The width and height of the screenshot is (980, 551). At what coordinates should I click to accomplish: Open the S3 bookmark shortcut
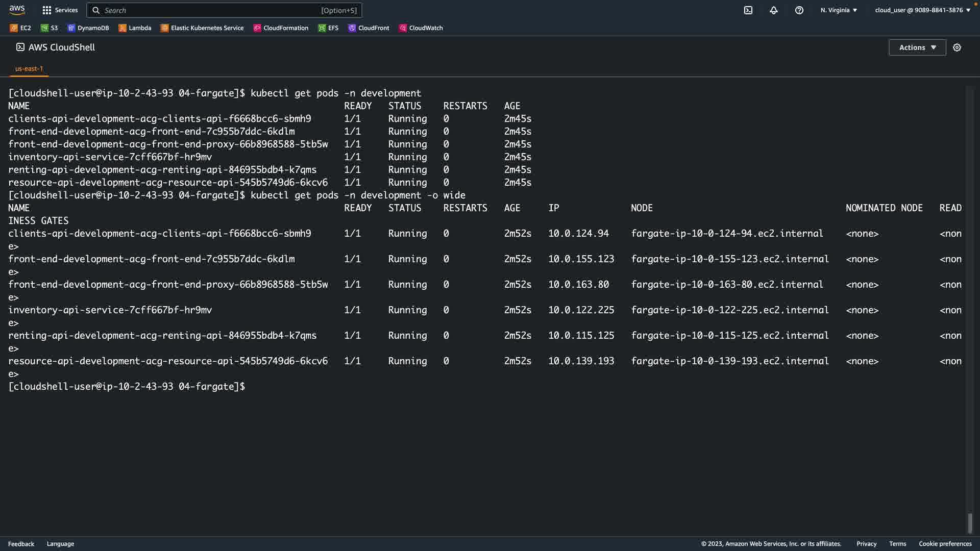tap(50, 28)
